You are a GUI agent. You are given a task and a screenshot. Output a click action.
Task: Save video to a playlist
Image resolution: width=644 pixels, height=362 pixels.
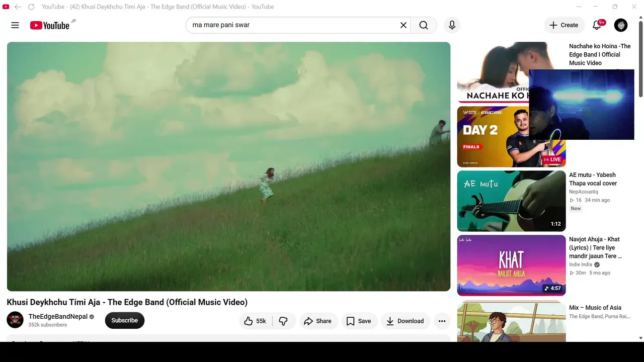point(359,321)
